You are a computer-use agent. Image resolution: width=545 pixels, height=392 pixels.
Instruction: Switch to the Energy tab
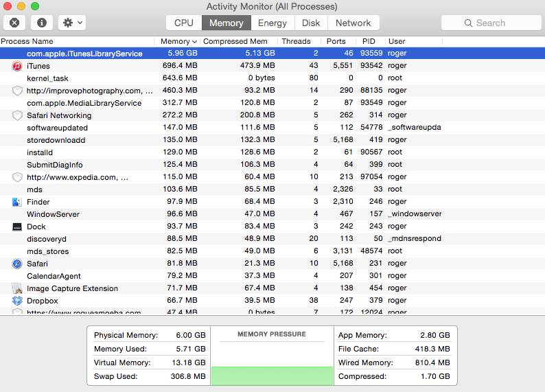tap(272, 23)
